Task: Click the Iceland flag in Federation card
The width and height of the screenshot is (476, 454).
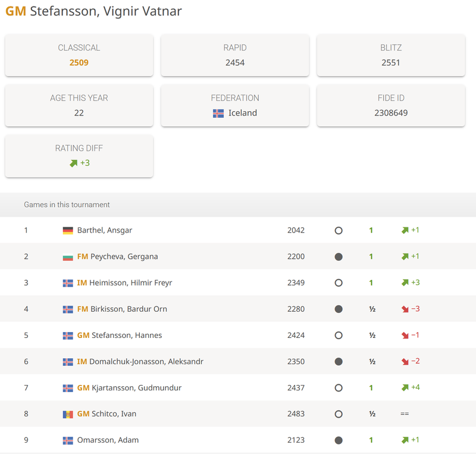Action: click(218, 113)
